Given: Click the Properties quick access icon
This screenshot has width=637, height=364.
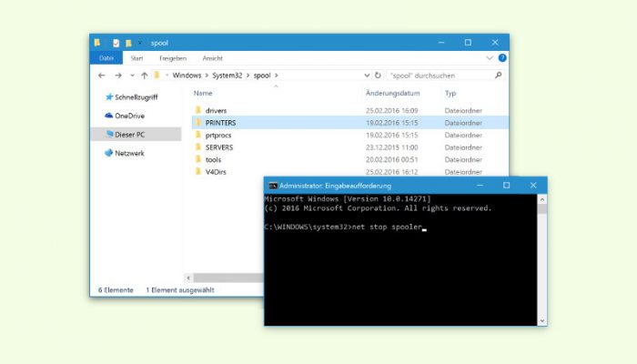Looking at the screenshot, I should pos(116,43).
